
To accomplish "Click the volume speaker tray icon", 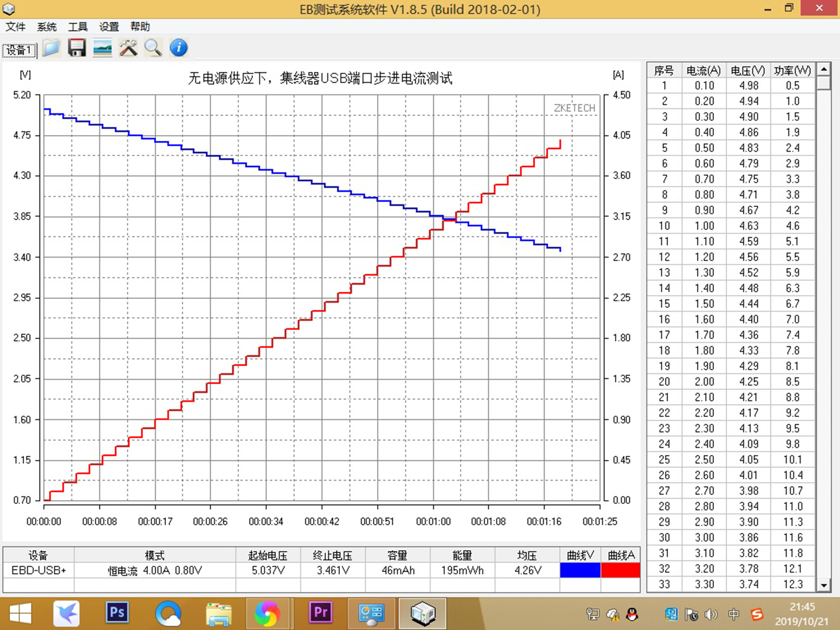I will click(712, 615).
